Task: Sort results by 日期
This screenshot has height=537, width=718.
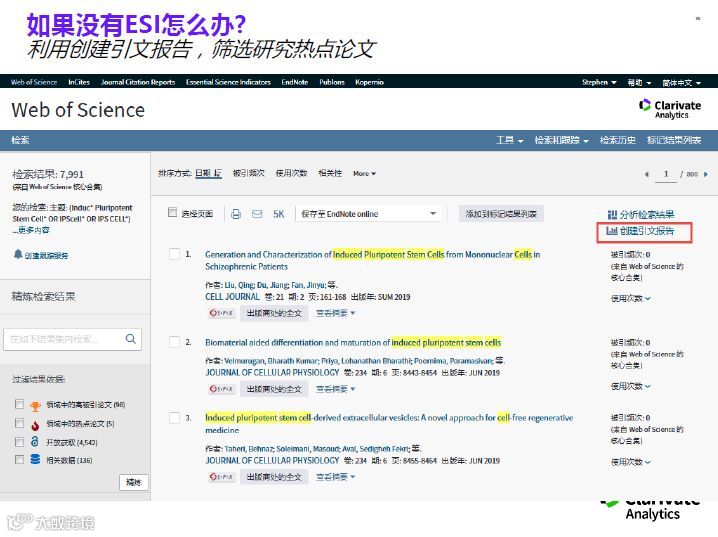Action: tap(208, 174)
